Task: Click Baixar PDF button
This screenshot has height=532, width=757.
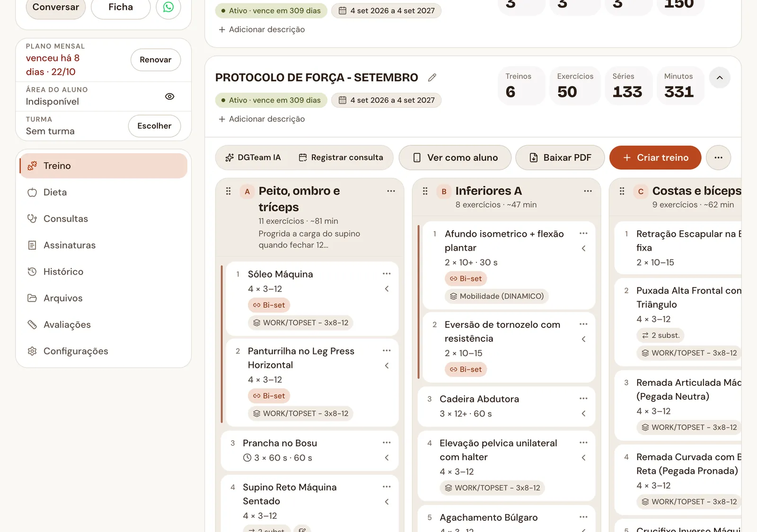Action: tap(560, 157)
